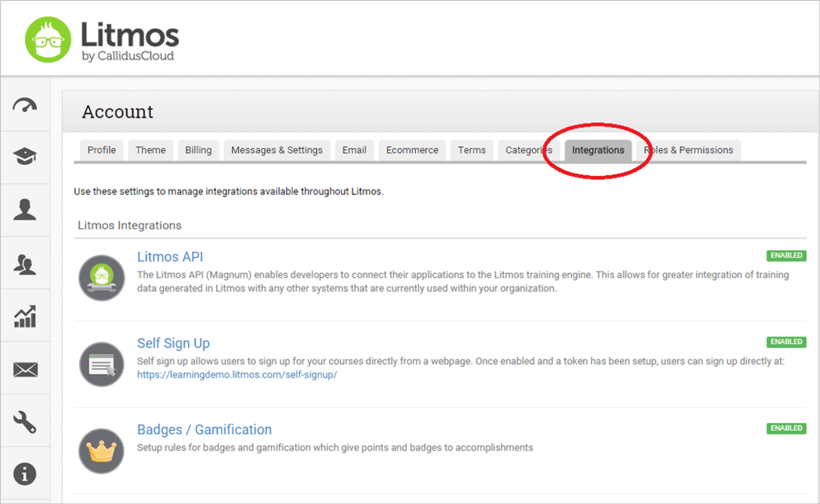This screenshot has width=820, height=504.
Task: Open Teams via the two-person group icon
Action: coord(25,265)
